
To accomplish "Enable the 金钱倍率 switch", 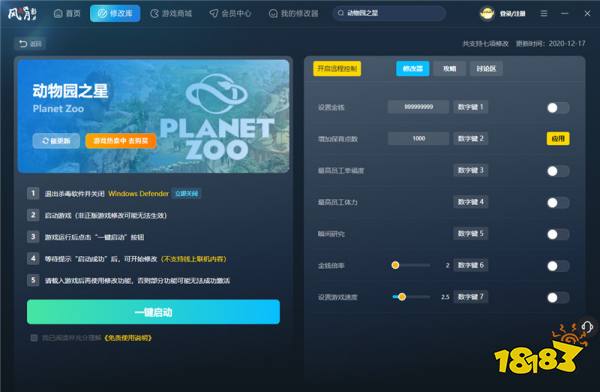I will click(x=558, y=266).
